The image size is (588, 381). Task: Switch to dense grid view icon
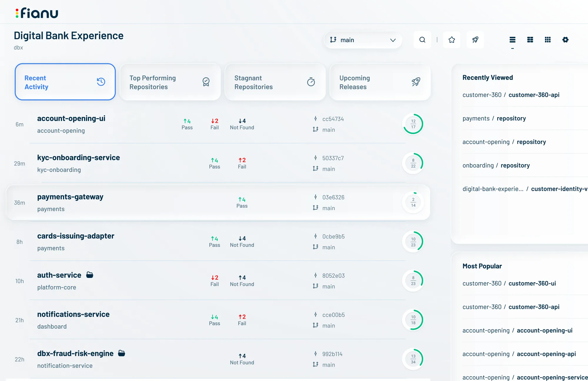click(x=548, y=40)
